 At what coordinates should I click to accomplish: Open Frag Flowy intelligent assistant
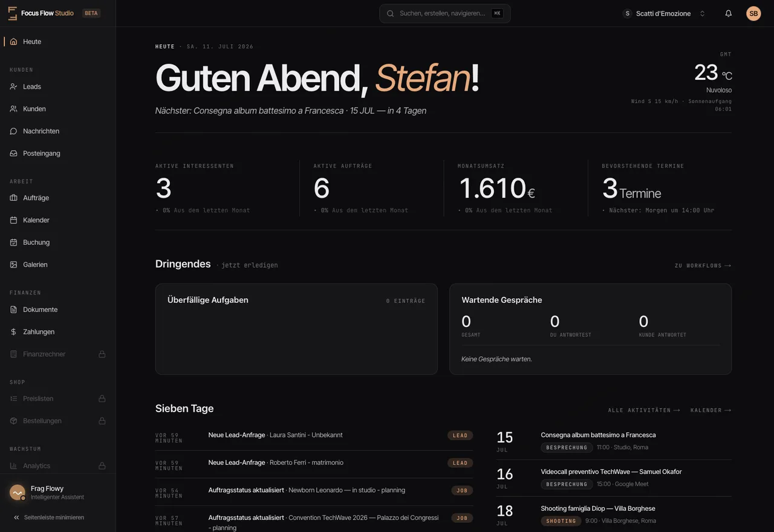(x=57, y=493)
